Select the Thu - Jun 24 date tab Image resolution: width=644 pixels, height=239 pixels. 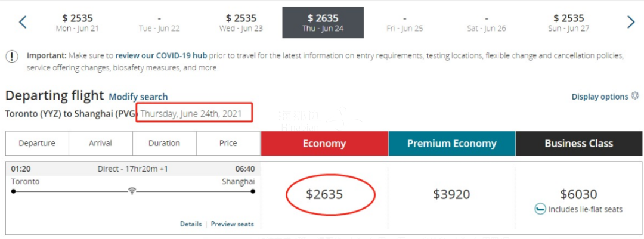[x=323, y=23]
